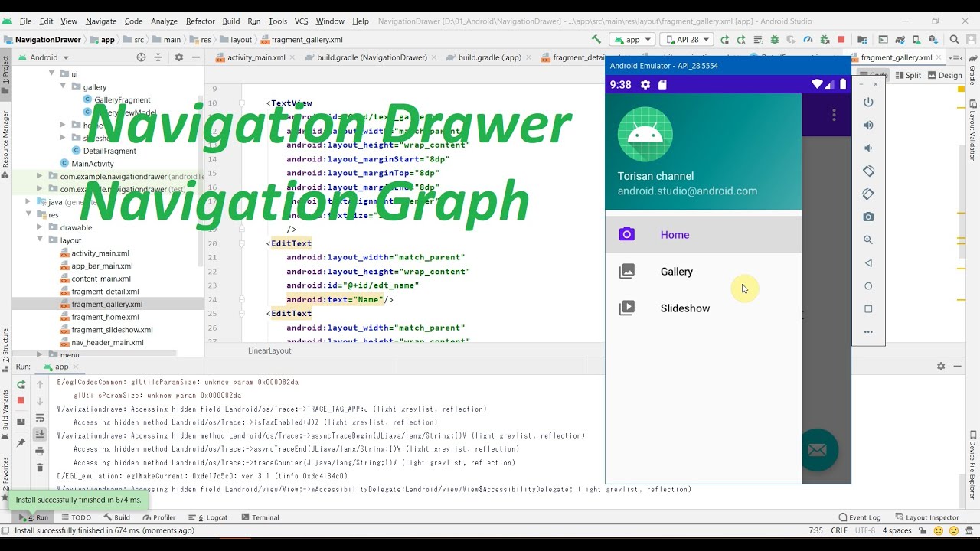The width and height of the screenshot is (980, 551).
Task: Click the emulator volume up icon
Action: pyautogui.click(x=868, y=126)
